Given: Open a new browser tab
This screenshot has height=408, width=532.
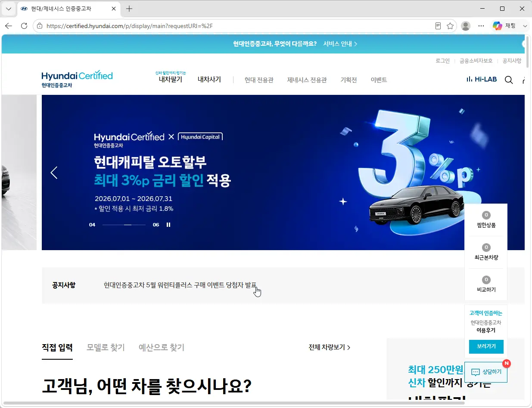Looking at the screenshot, I should 129,9.
